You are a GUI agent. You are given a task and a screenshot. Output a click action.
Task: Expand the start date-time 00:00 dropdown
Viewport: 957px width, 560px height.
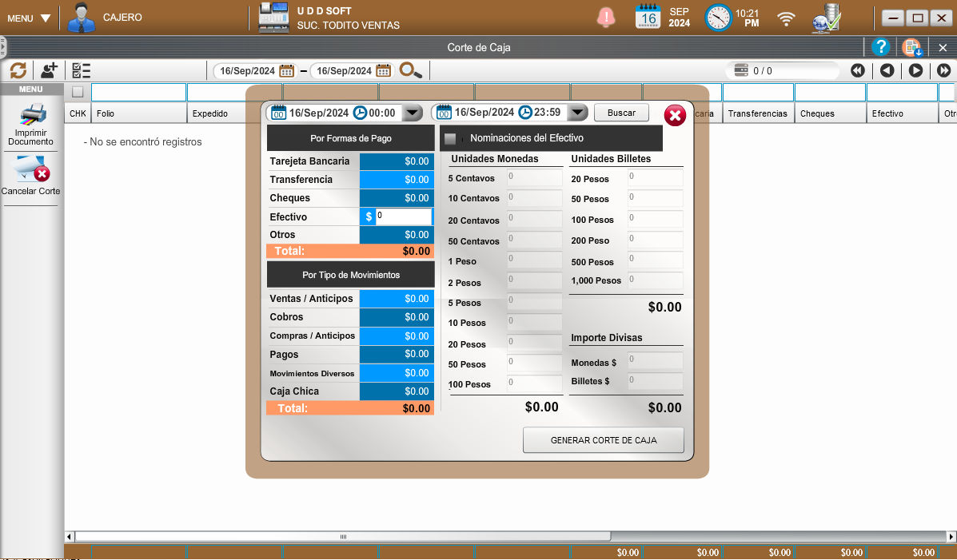coord(413,113)
